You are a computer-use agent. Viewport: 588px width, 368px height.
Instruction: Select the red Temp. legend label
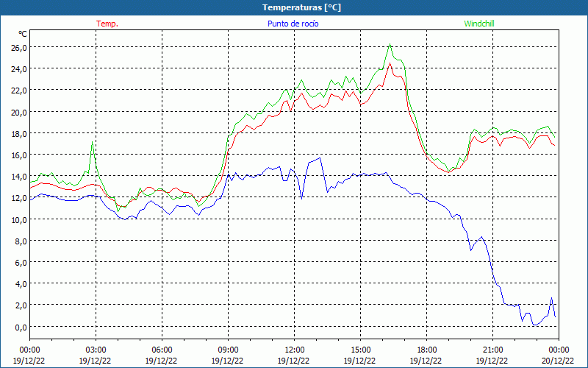(x=107, y=24)
